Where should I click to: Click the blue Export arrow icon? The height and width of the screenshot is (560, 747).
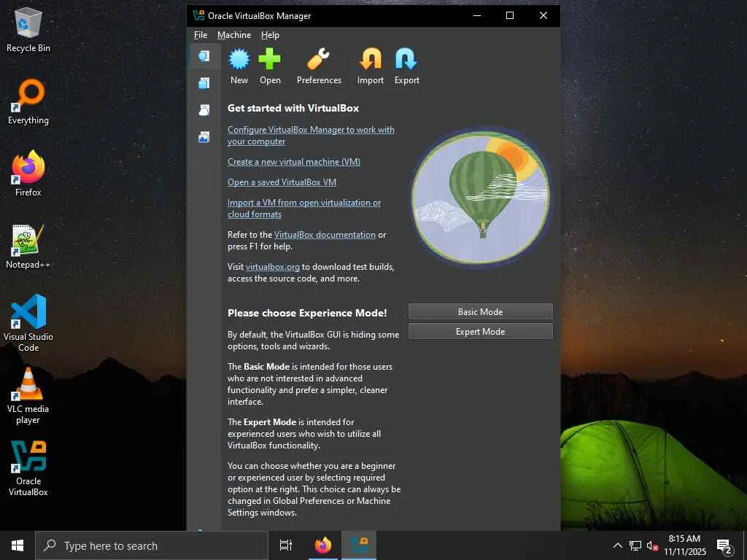point(406,60)
